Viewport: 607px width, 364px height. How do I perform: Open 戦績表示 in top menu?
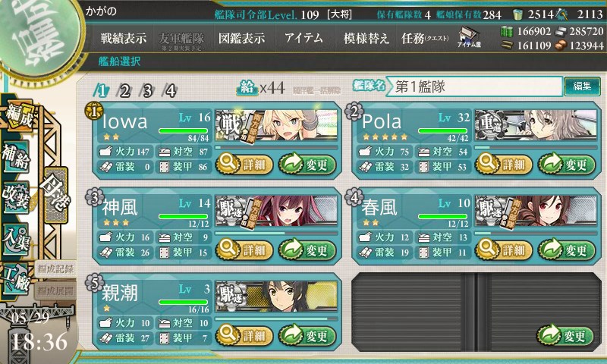click(124, 38)
